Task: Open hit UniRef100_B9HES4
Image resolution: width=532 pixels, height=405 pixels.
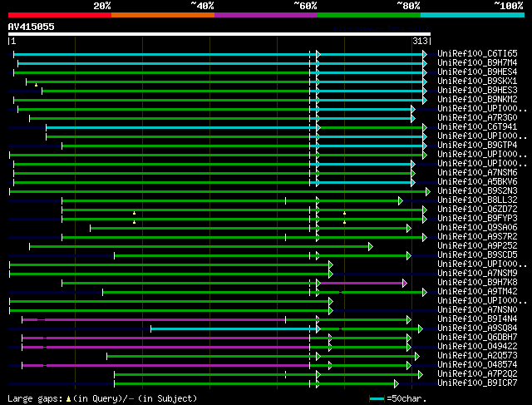Action: [x=477, y=72]
